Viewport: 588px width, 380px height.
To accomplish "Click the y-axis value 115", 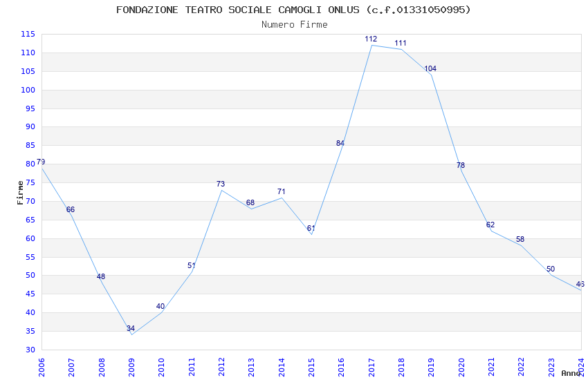I will tap(28, 34).
